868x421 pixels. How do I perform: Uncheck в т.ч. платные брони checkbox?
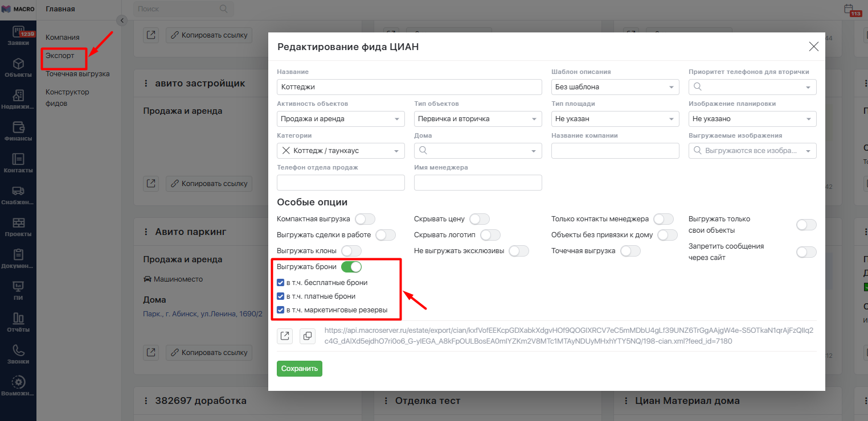coord(280,296)
